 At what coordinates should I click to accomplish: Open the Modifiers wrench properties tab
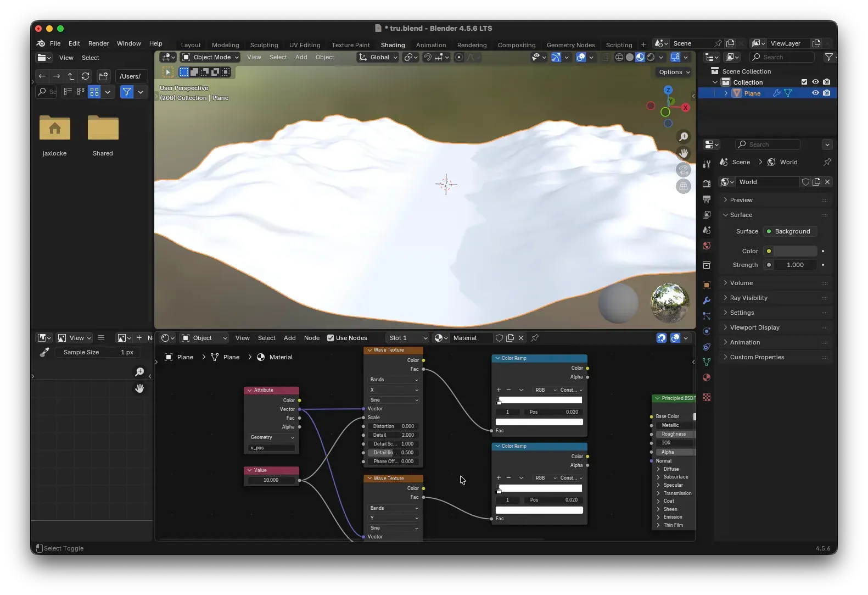[707, 301]
